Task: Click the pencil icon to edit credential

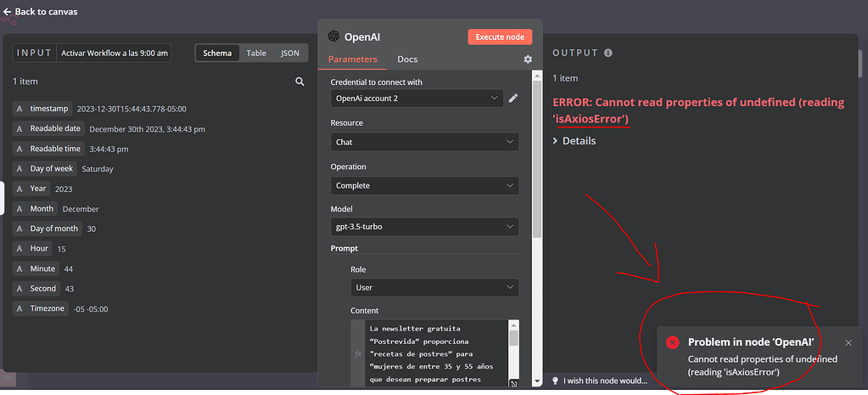Action: pyautogui.click(x=513, y=99)
